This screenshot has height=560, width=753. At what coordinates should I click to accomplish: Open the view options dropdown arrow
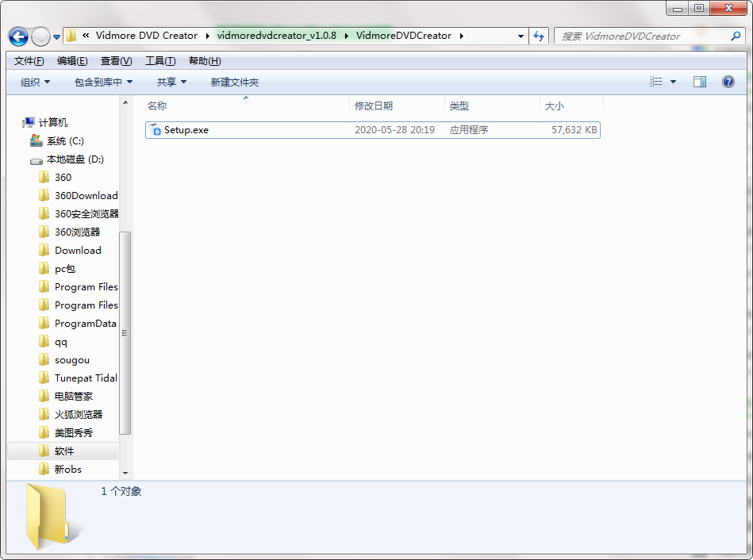click(x=674, y=82)
